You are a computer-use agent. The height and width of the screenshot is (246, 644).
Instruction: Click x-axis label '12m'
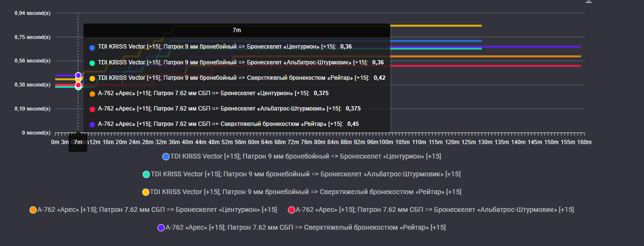point(95,143)
